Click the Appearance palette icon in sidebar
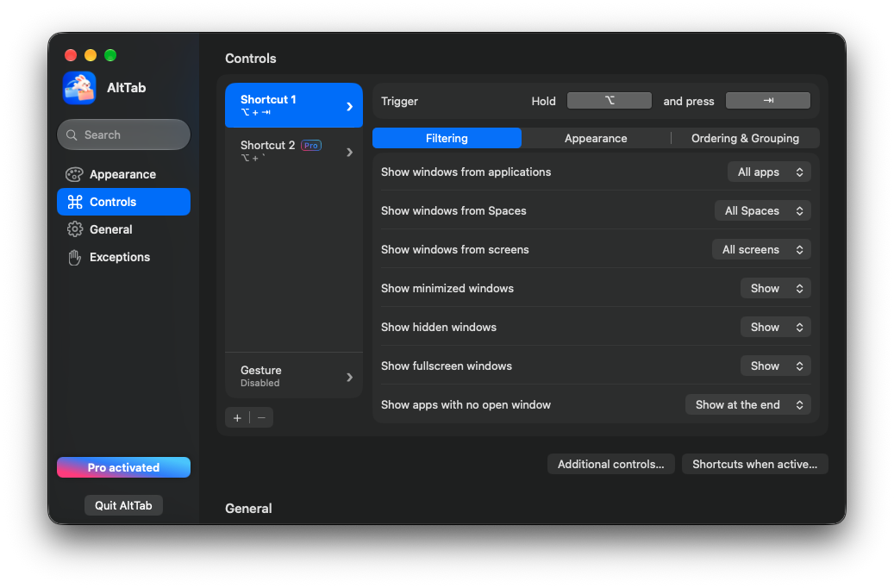 74,174
